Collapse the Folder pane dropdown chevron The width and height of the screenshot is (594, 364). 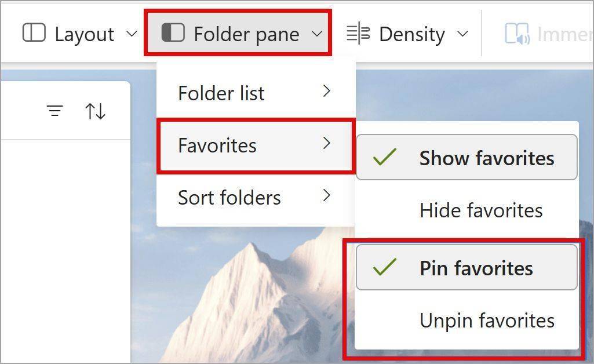point(316,34)
